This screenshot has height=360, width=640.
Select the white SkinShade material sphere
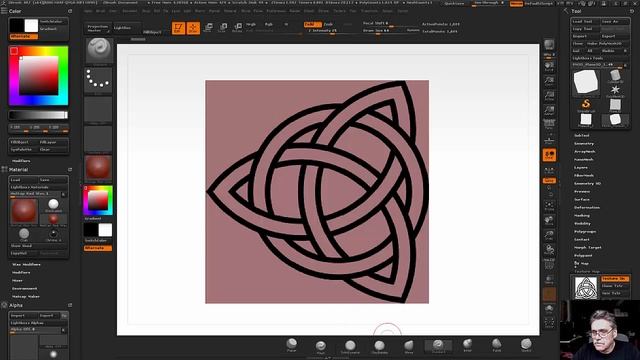tap(53, 204)
